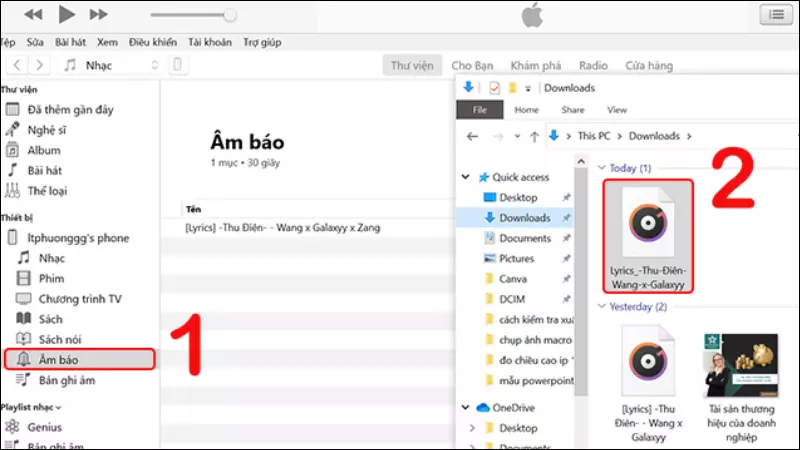Open the View ribbon tab in Explorer

tap(617, 110)
